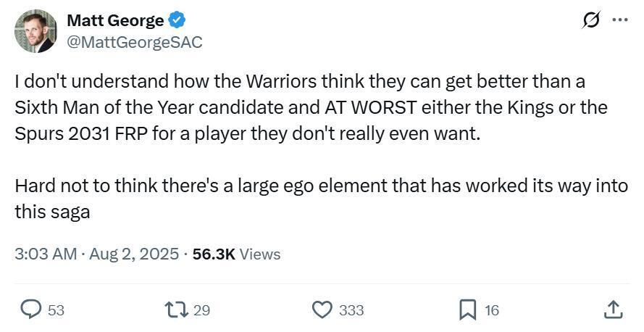Click the Aug 2, 2025 date
Viewport: 644px width, 332px height.
click(x=134, y=254)
